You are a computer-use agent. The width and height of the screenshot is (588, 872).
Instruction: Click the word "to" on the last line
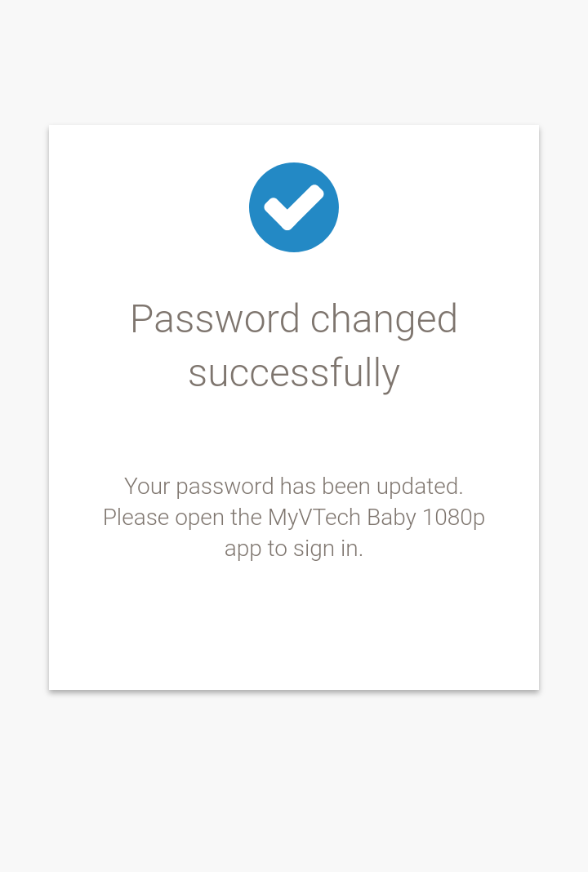click(x=278, y=549)
